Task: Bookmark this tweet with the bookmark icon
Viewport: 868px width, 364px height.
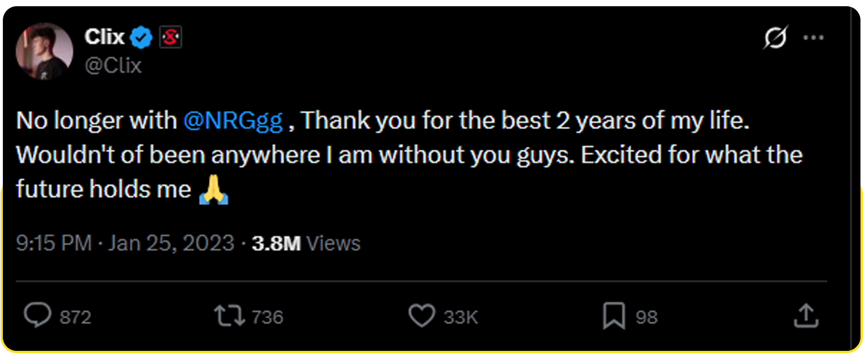Action: pyautogui.click(x=614, y=315)
